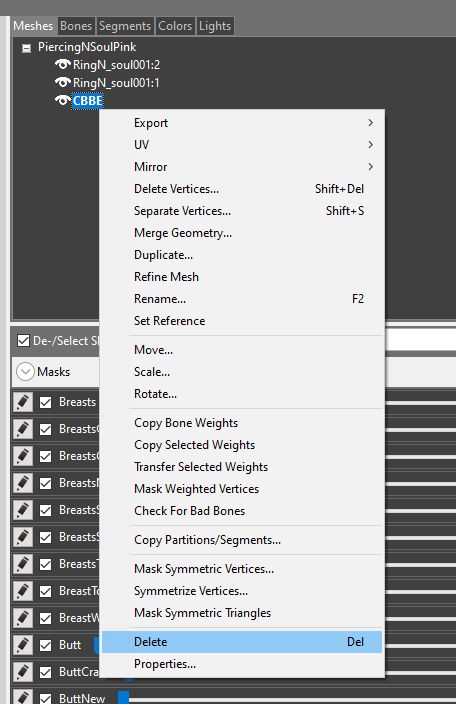Viewport: 456px width, 704px height.
Task: Choose Separate Vertices menu entry
Action: coord(242,211)
